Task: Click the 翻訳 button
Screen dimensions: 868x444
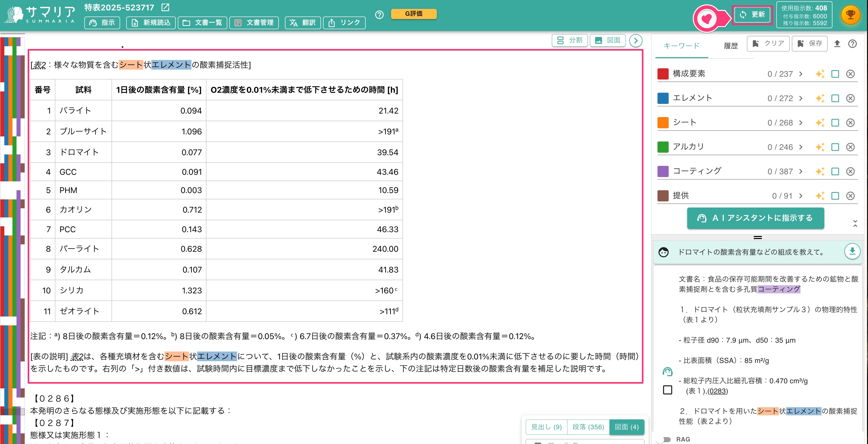Action: 303,23
